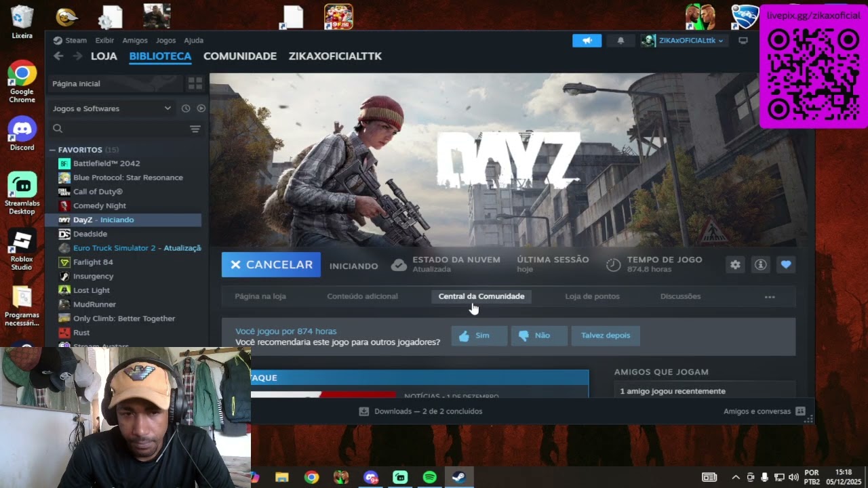The height and width of the screenshot is (488, 868).
Task: Open ZIKAXOFICIALTTK profile tab
Action: pyautogui.click(x=335, y=56)
